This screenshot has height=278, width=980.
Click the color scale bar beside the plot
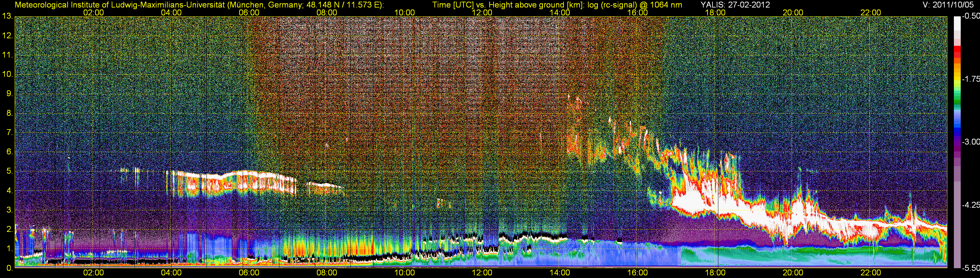[x=957, y=142]
